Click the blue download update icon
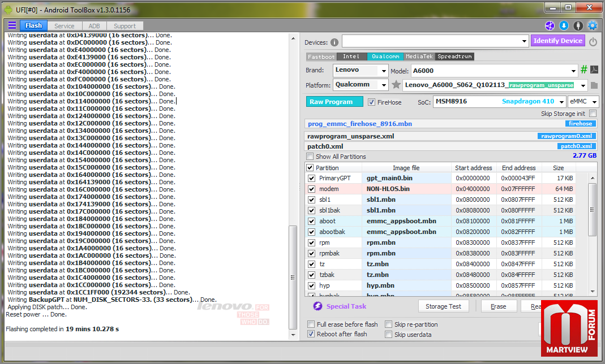Screen dimensions: 605x364 click(564, 25)
